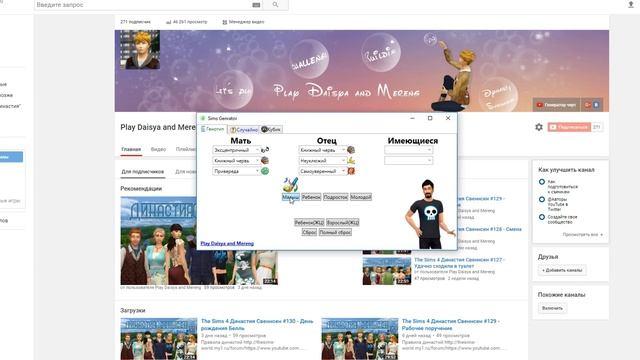The height and width of the screenshot is (360, 640).
Task: Click the YouTube search input field
Action: click(143, 5)
